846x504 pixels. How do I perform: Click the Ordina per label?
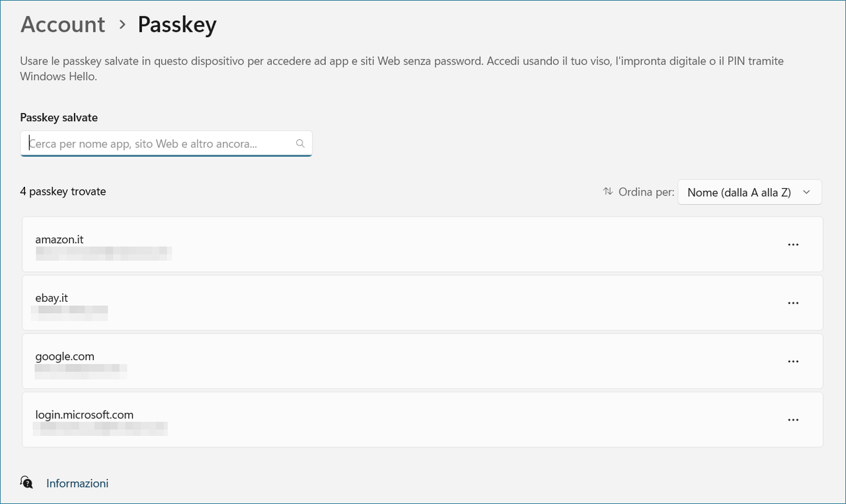(646, 192)
